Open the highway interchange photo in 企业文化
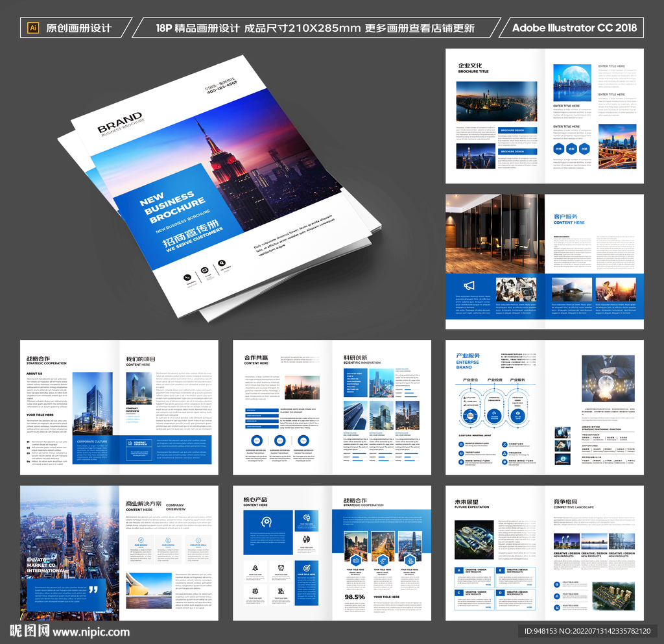The height and width of the screenshot is (644, 664). [x=617, y=147]
